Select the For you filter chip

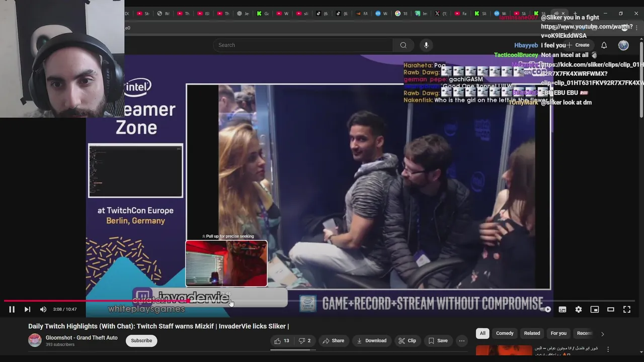click(x=558, y=333)
